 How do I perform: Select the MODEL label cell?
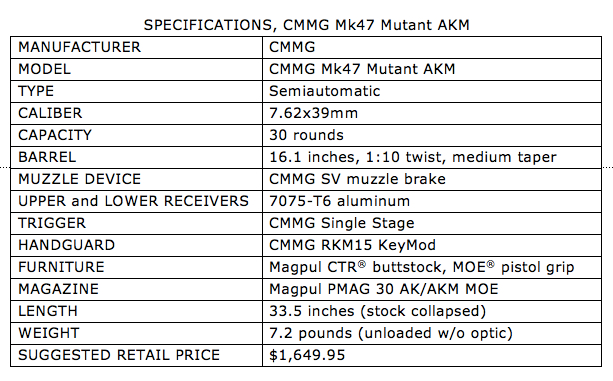(136, 70)
